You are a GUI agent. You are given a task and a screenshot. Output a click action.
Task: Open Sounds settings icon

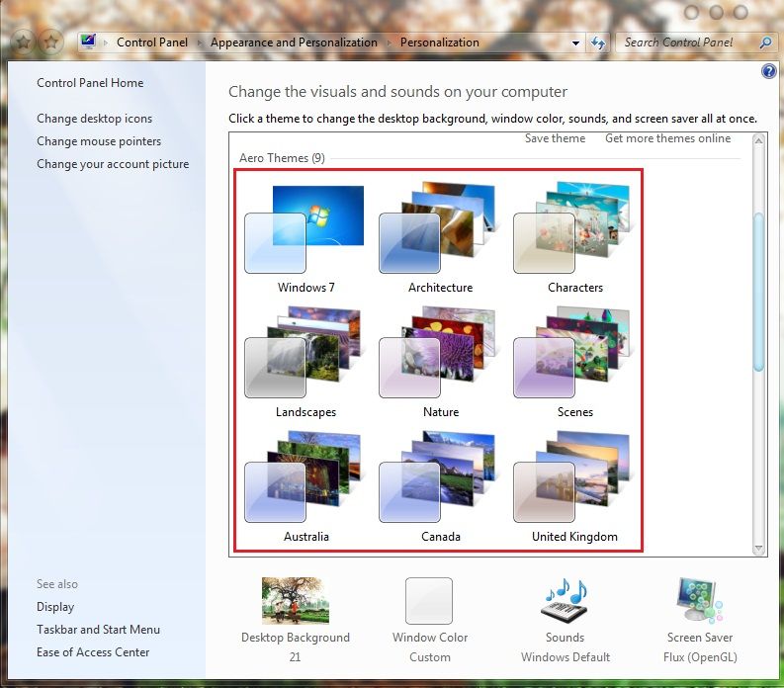565,600
